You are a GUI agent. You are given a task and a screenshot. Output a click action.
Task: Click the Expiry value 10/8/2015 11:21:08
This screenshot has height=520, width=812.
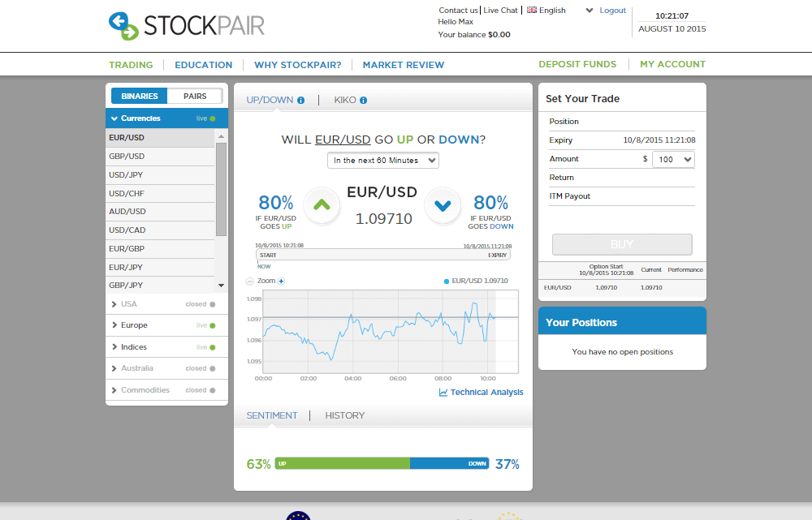pyautogui.click(x=659, y=140)
